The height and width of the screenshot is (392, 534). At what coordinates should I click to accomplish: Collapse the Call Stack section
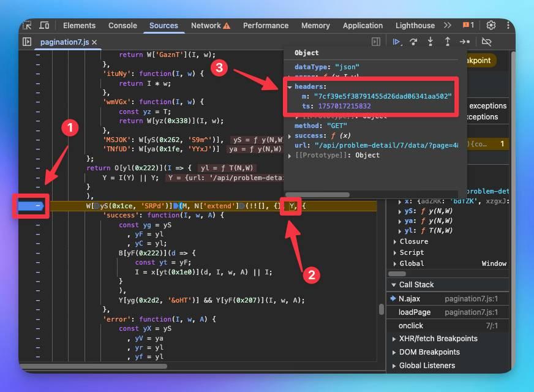pos(394,285)
